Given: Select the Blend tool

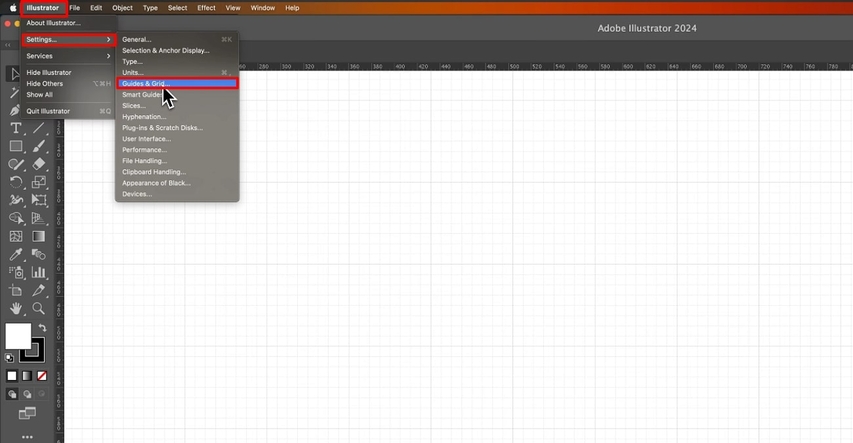Looking at the screenshot, I should tap(39, 254).
